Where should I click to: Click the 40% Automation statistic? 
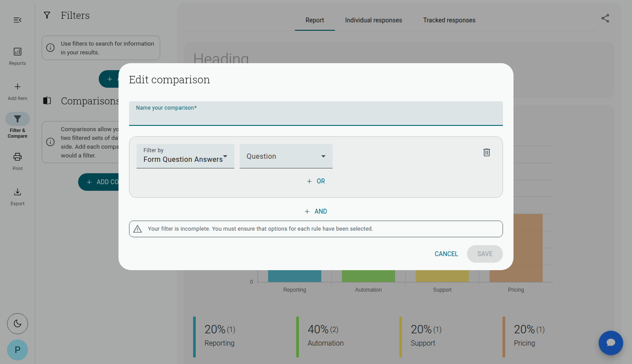(x=326, y=336)
